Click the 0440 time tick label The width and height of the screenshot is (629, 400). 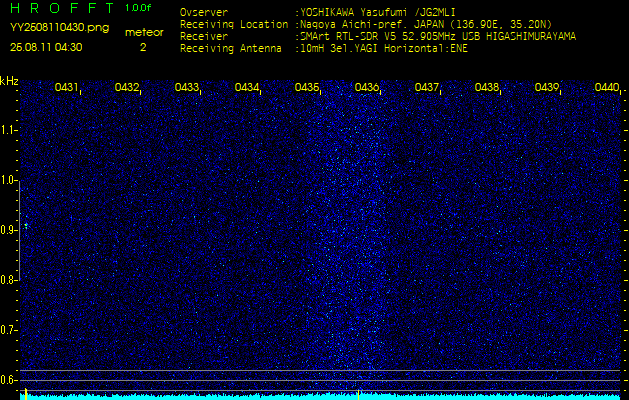607,87
